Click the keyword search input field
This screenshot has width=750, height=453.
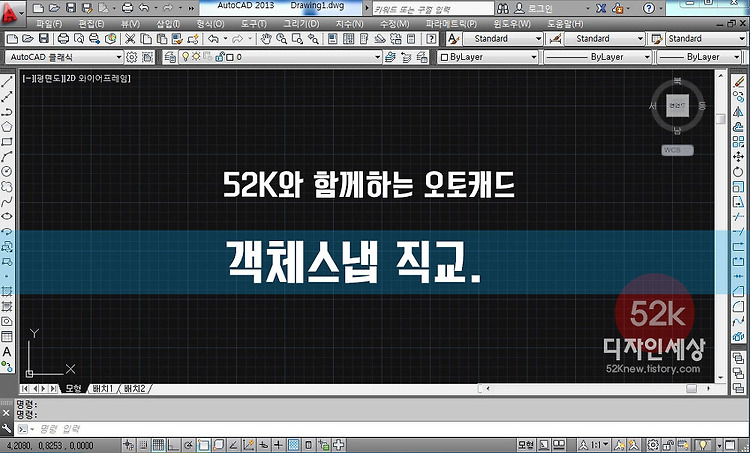tap(432, 9)
